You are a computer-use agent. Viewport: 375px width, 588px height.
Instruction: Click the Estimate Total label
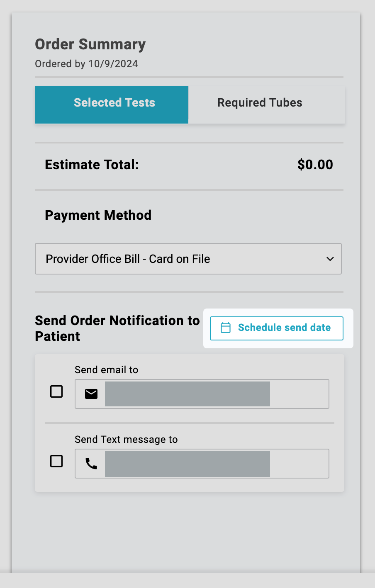(x=92, y=165)
